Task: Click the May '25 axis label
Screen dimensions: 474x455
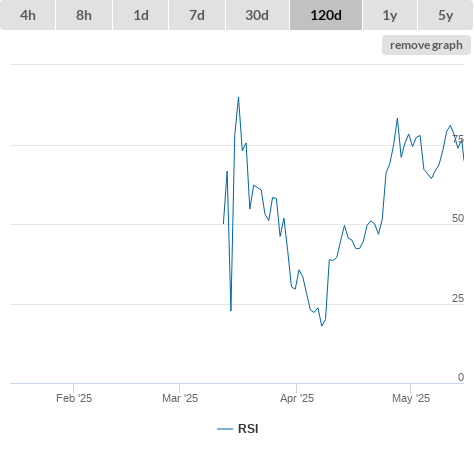Action: tap(411, 398)
